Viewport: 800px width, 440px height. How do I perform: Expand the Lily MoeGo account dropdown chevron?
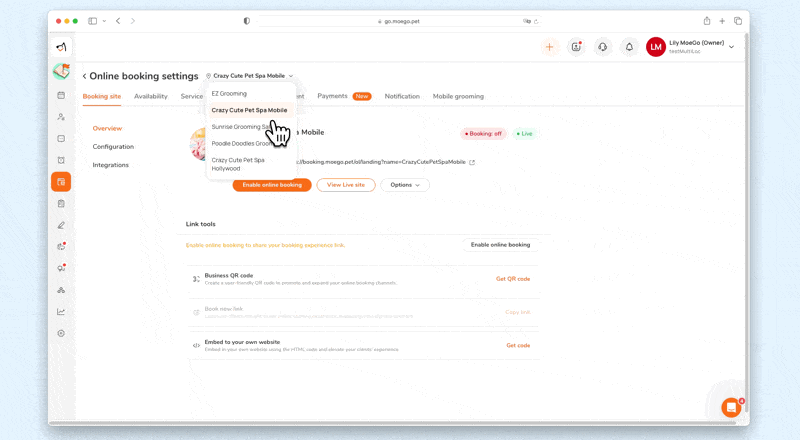tap(731, 47)
